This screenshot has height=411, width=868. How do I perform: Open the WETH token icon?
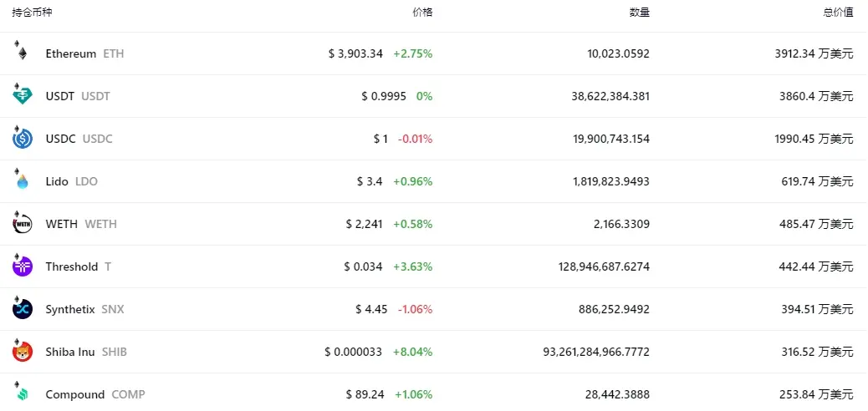coord(22,224)
